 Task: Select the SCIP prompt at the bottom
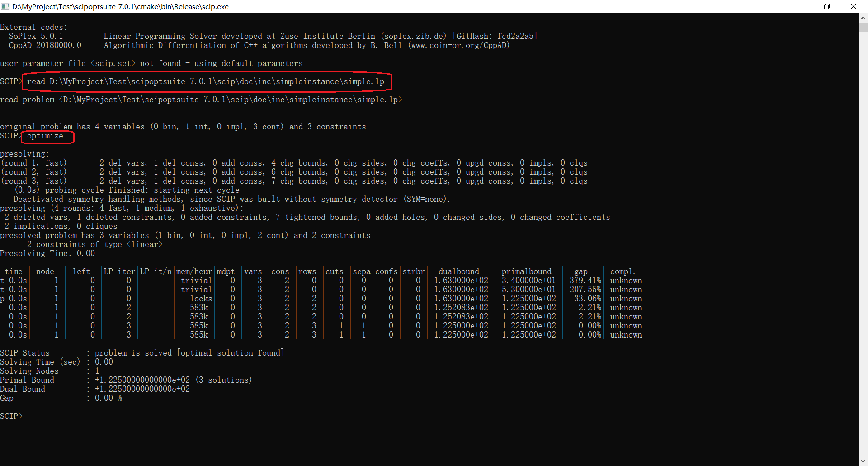click(11, 416)
